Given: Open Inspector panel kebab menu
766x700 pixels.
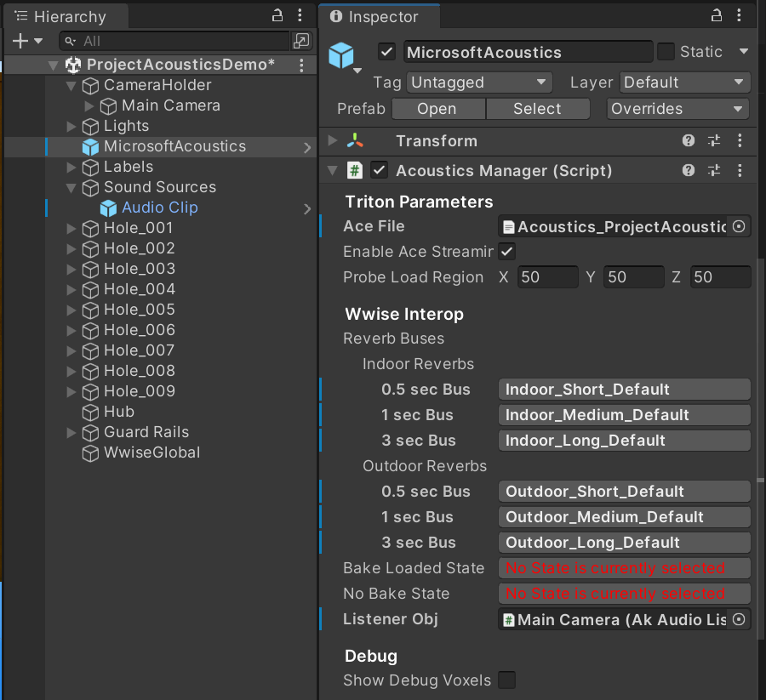Looking at the screenshot, I should pyautogui.click(x=739, y=15).
